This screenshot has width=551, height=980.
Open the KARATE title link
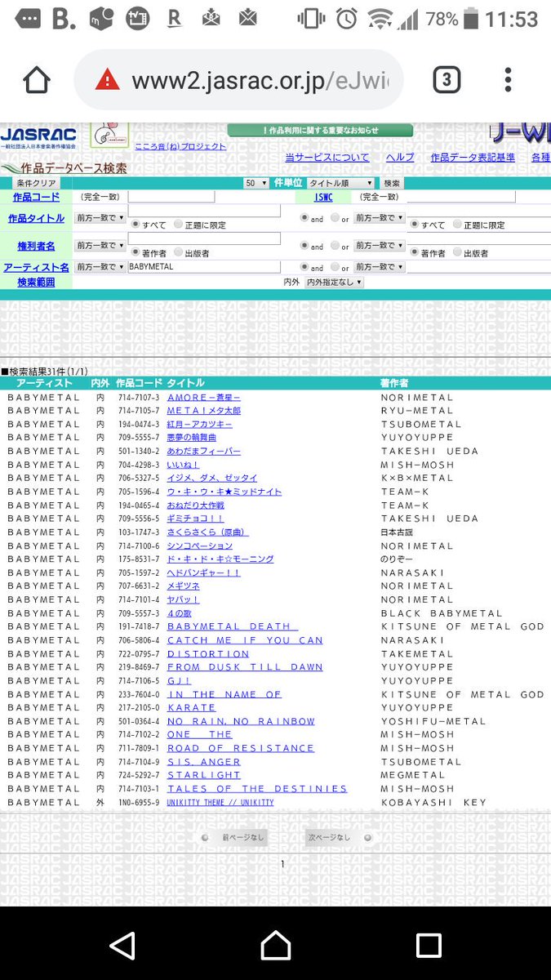(x=191, y=707)
